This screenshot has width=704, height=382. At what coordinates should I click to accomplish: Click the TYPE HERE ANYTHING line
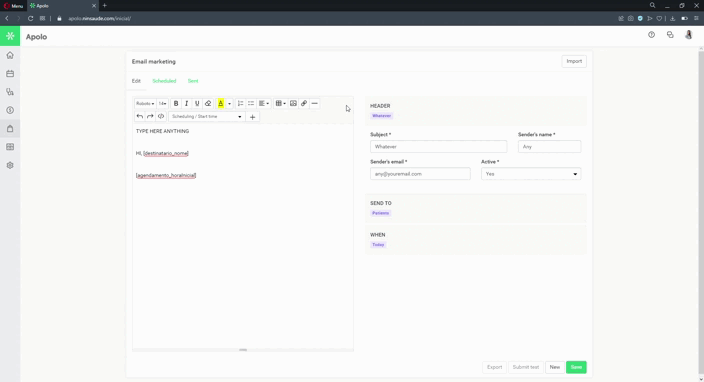tap(163, 132)
